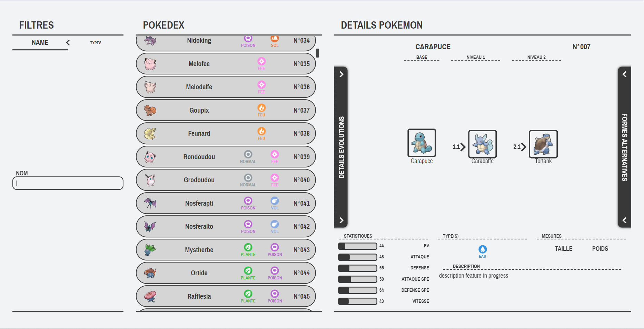Click bottom chevron of Formes Alternatives panel

(x=624, y=220)
